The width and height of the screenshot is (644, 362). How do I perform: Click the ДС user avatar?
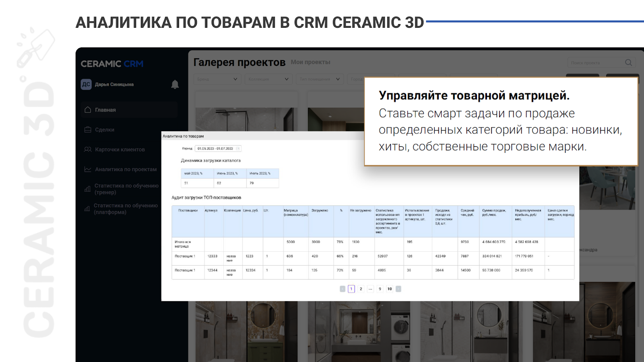[86, 84]
